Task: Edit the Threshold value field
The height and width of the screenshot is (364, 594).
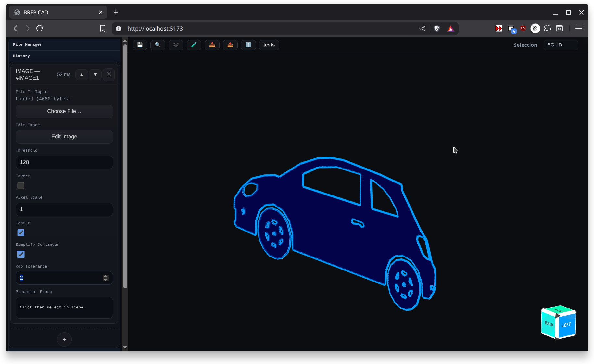Action: point(64,162)
